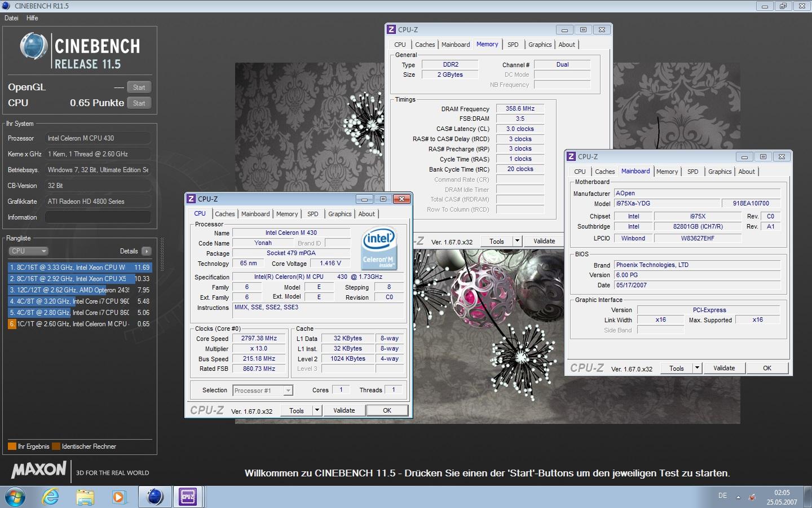Click the BIOS Brand Phoenix Technologies field
This screenshot has height=508, width=812.
[697, 265]
